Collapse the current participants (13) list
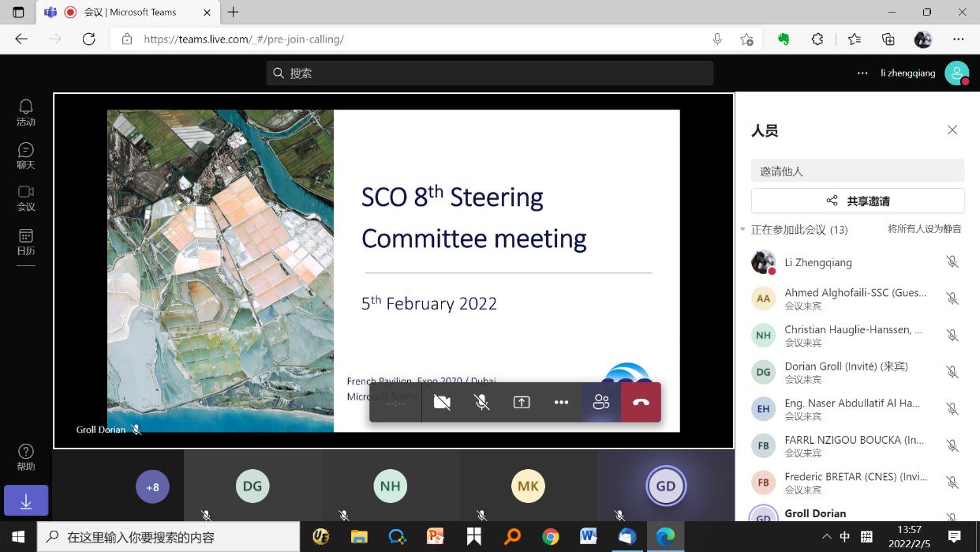980x552 pixels. 743,230
